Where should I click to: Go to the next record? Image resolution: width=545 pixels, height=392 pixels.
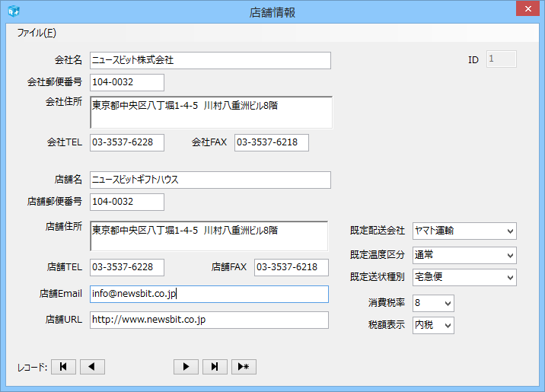186,367
